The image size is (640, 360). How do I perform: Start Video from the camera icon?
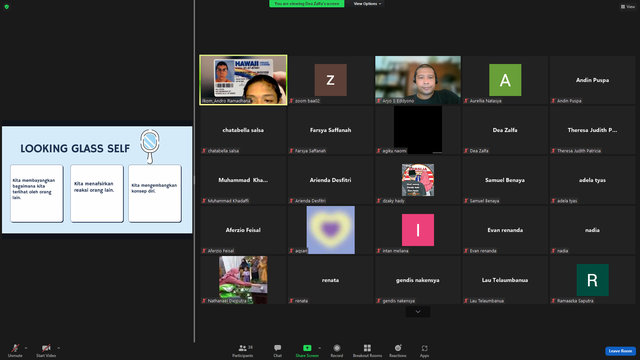point(46,350)
